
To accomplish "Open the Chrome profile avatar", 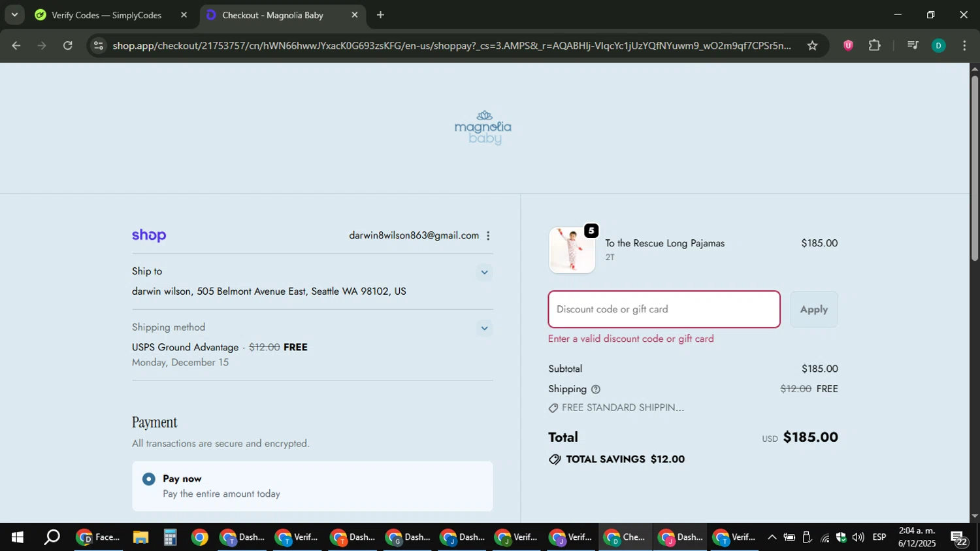I will tap(938, 46).
